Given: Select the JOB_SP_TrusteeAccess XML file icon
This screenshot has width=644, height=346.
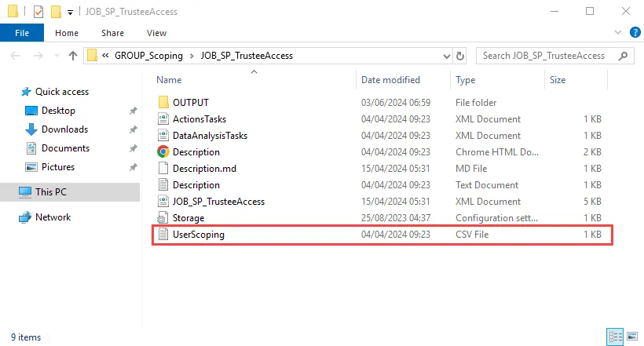Looking at the screenshot, I should click(163, 201).
